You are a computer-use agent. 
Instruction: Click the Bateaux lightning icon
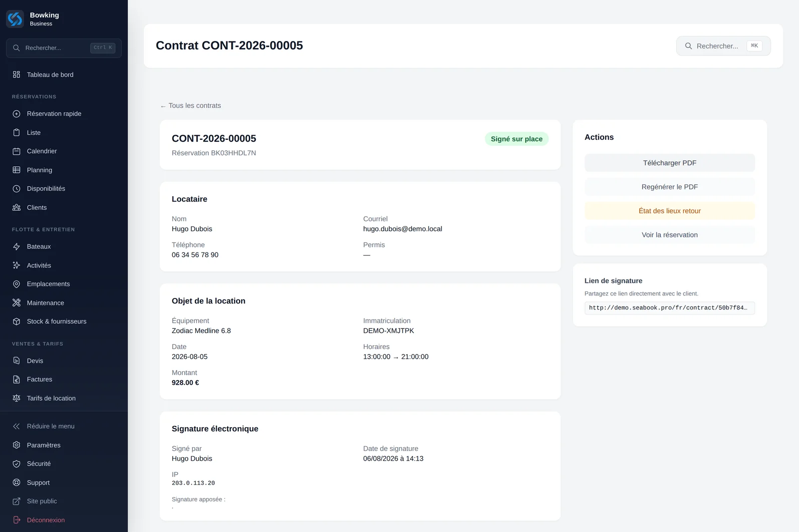coord(16,247)
